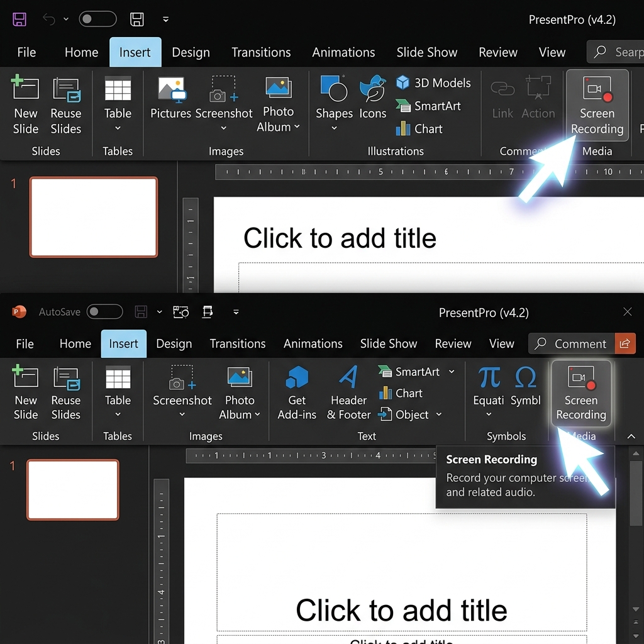This screenshot has height=644, width=644.
Task: Collapse the ribbon in the bottom window
Action: click(631, 436)
